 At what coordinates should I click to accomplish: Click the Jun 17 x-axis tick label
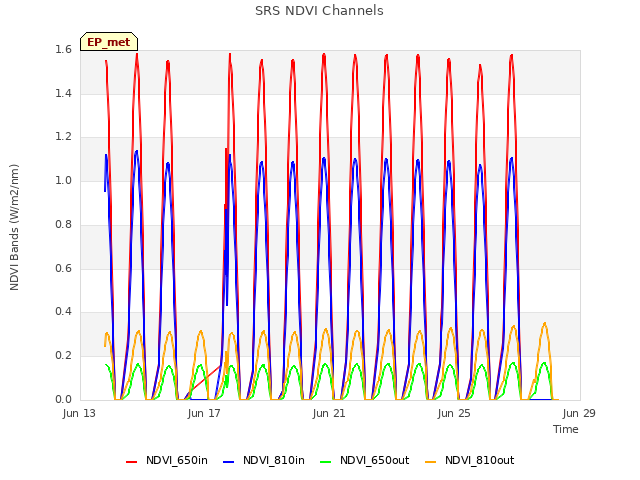[x=204, y=413]
